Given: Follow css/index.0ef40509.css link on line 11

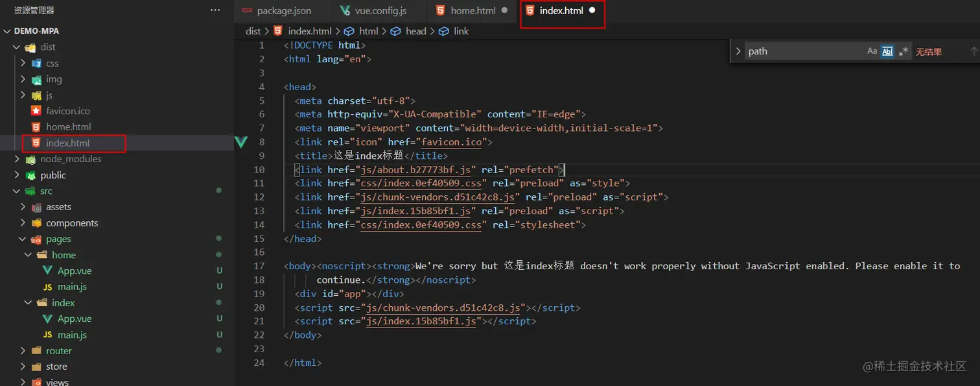Looking at the screenshot, I should (x=421, y=184).
